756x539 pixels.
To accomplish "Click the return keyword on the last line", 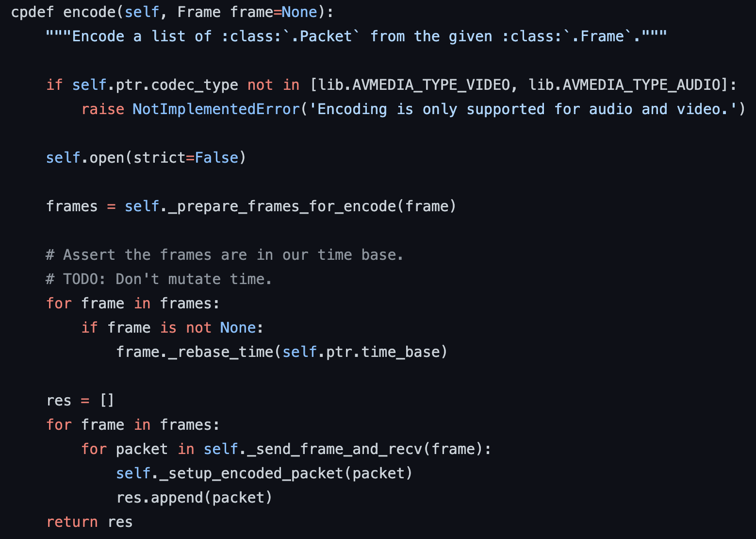I will coord(72,522).
